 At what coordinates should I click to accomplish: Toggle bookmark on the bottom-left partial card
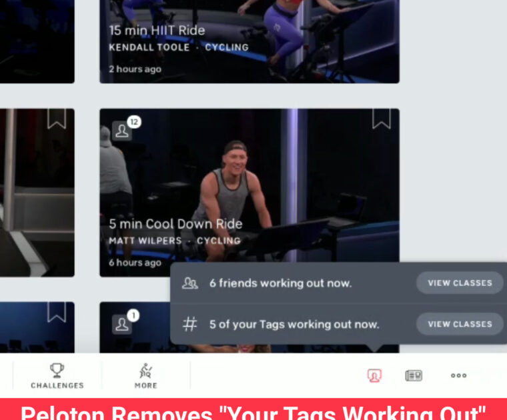[56, 311]
